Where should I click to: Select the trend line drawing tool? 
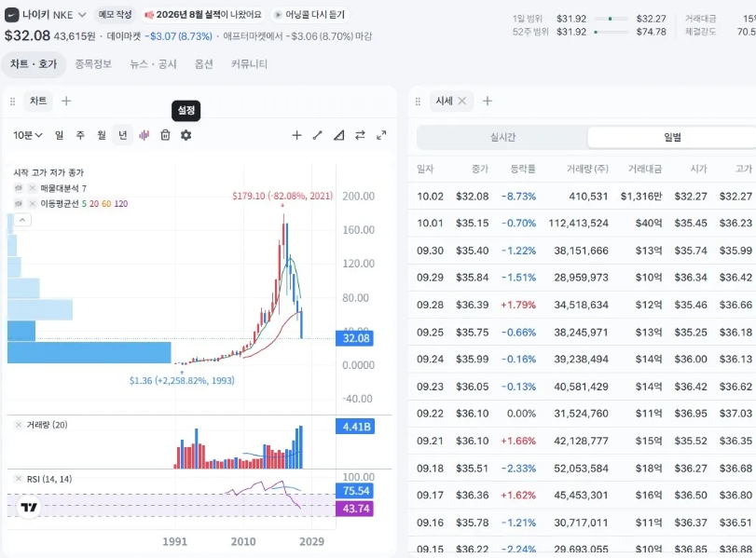pyautogui.click(x=317, y=135)
